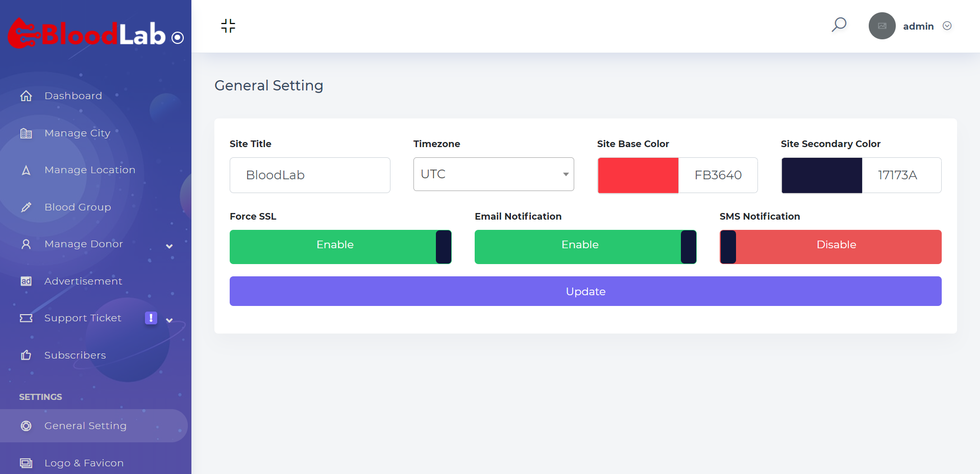
Task: Click the Update button
Action: coord(585,291)
